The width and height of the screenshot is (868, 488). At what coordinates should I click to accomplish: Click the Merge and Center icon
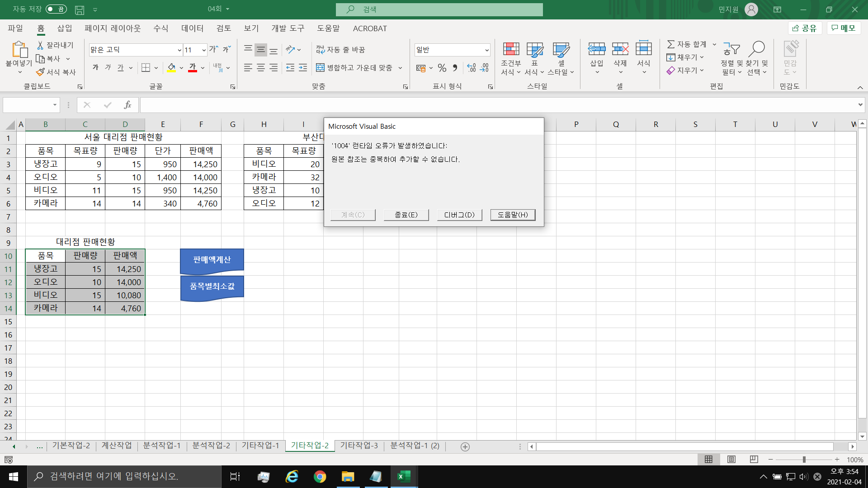tap(320, 68)
